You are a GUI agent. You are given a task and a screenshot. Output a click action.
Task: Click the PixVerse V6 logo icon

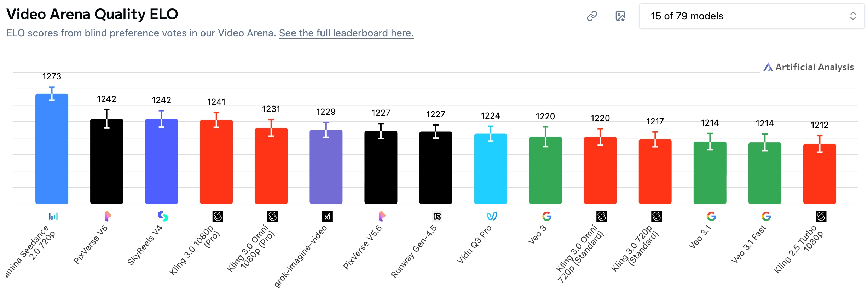tap(108, 216)
